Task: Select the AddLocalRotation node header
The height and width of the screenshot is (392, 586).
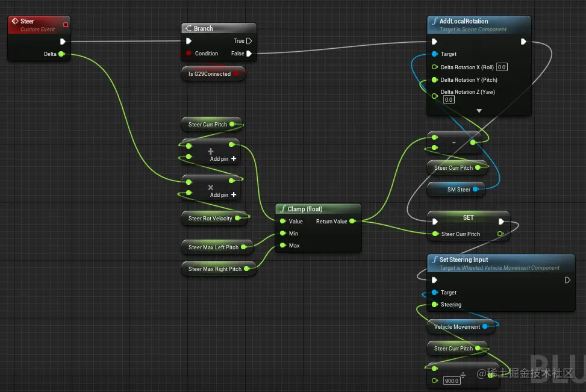Action: pos(479,25)
